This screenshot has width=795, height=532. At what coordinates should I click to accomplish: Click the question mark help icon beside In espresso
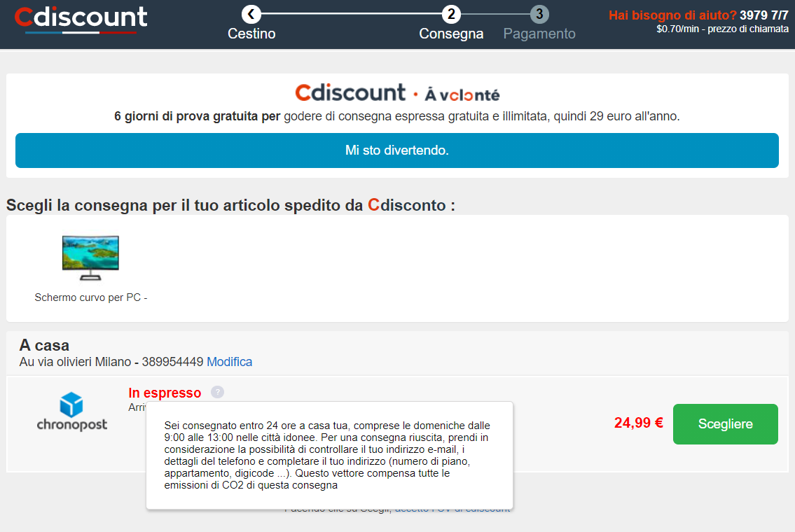pyautogui.click(x=218, y=392)
